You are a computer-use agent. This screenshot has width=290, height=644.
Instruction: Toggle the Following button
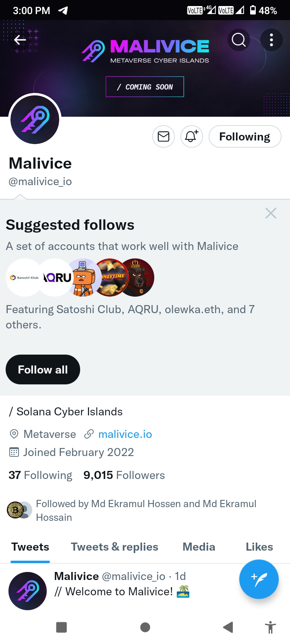(244, 136)
